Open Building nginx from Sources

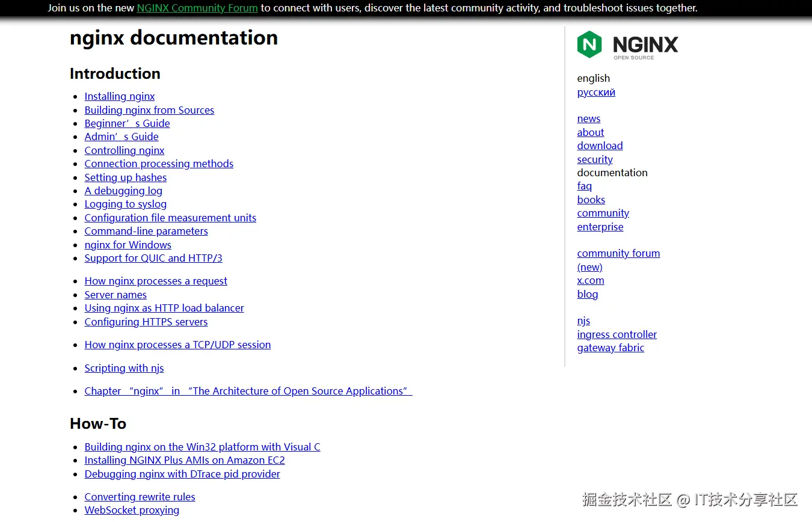[149, 110]
